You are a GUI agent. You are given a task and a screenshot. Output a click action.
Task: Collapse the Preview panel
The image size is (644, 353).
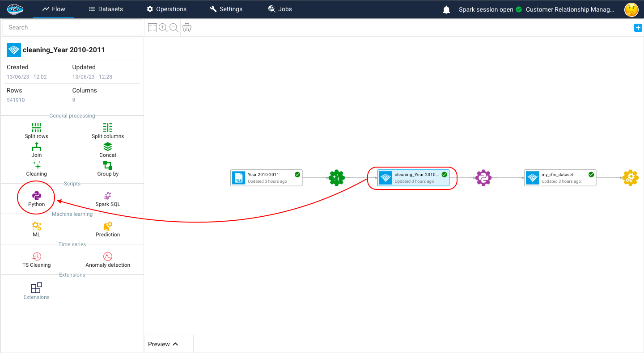[x=169, y=344]
